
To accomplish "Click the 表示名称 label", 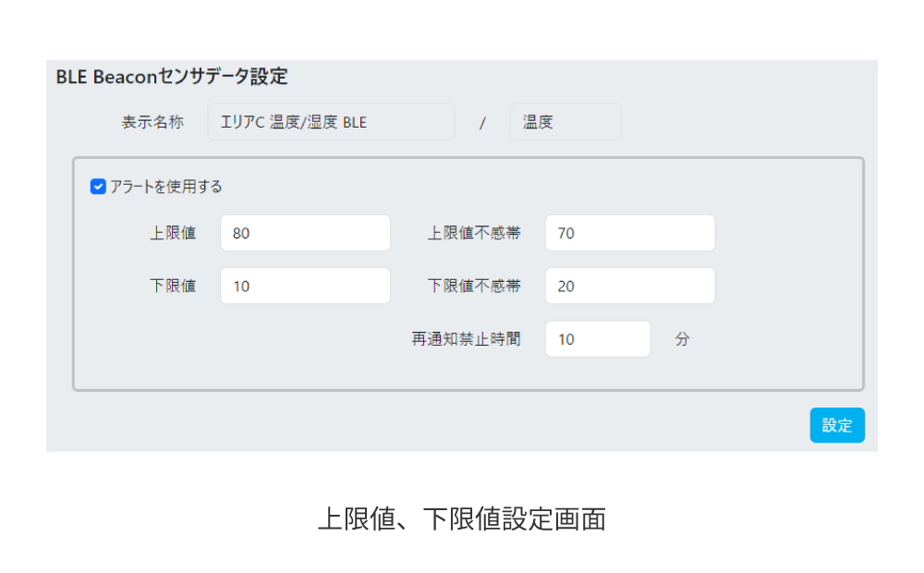I will 152,122.
